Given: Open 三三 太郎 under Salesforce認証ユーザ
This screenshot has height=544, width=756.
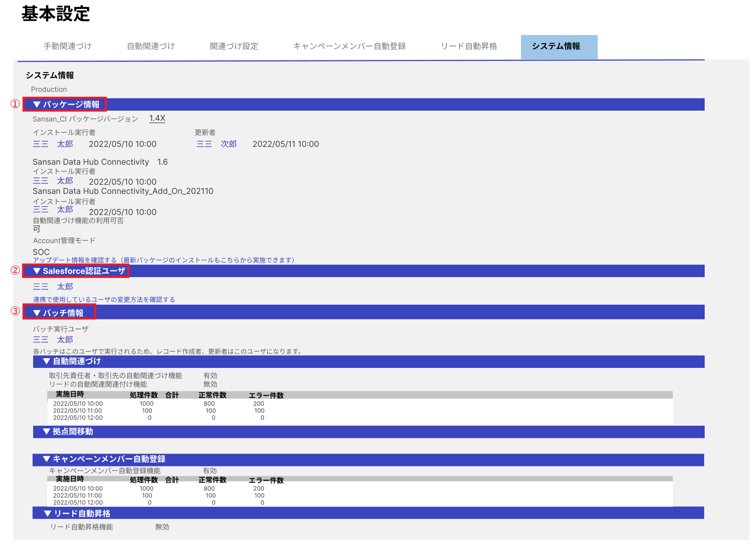Looking at the screenshot, I should tap(53, 287).
